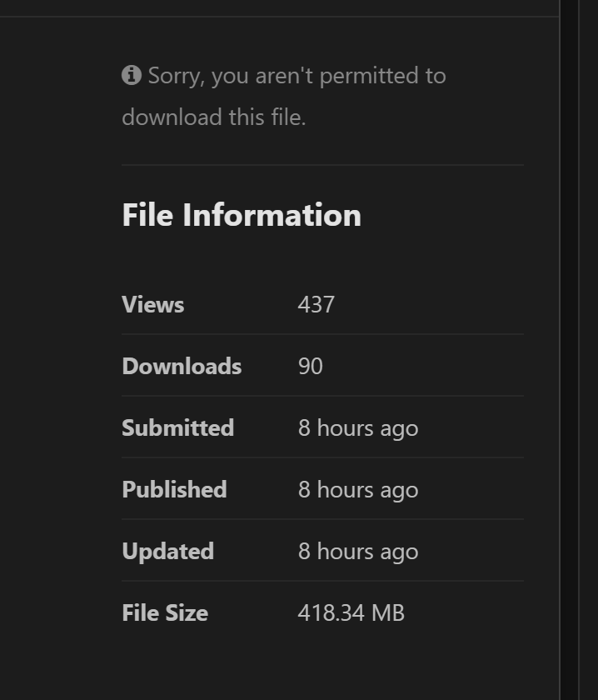Click the info icon beside Sorry message

point(132,75)
